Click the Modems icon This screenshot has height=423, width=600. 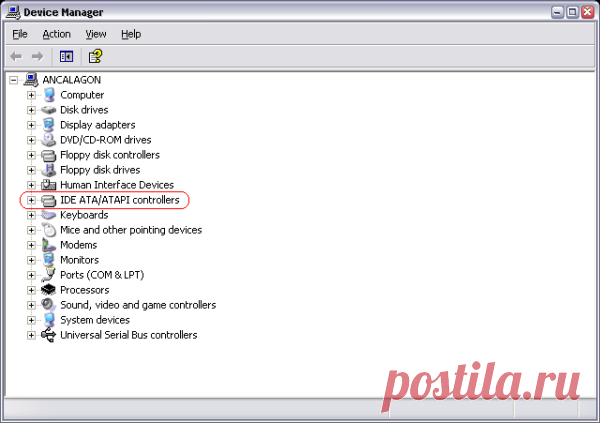[x=49, y=245]
